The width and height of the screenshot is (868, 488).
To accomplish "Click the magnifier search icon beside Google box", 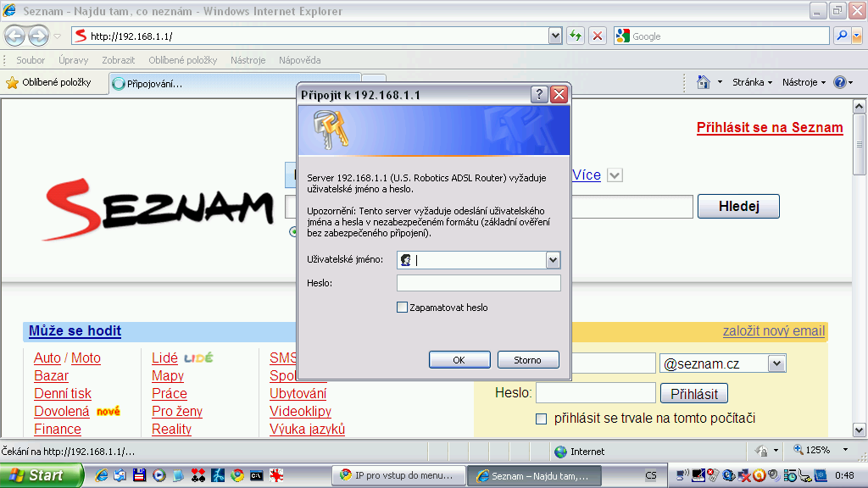I will (842, 36).
